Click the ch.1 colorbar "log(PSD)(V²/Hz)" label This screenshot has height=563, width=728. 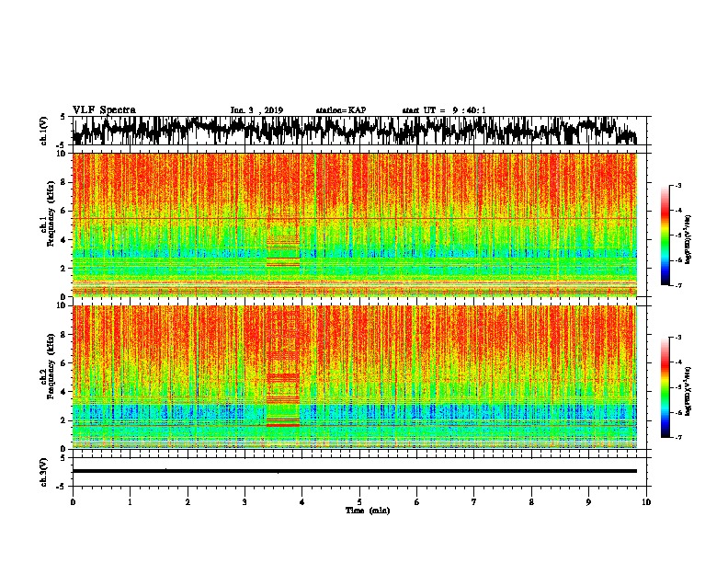click(x=688, y=239)
